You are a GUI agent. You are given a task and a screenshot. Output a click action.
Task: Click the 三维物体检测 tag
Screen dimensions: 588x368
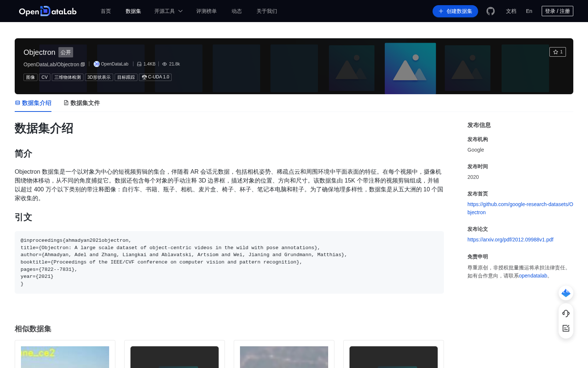[68, 77]
